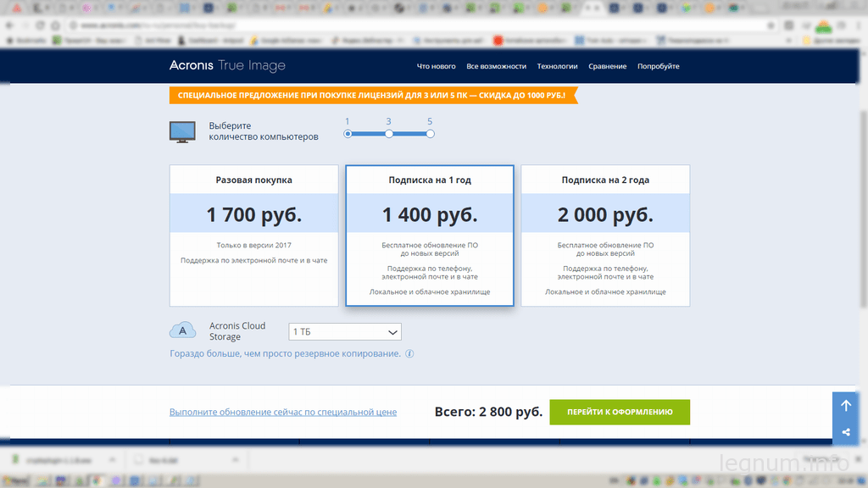Click Поддержка по электронной почте и в чате text
This screenshot has height=488, width=868.
(254, 260)
